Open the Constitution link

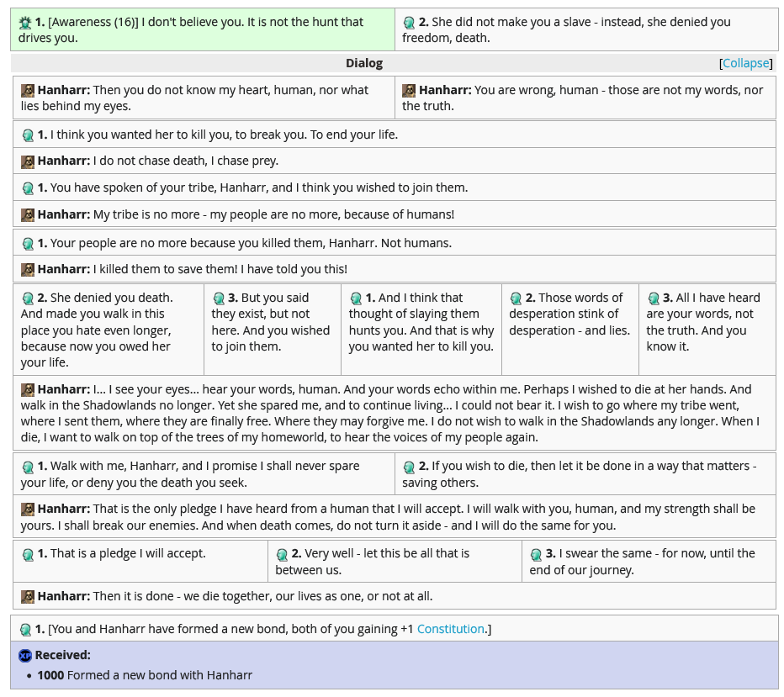click(451, 629)
